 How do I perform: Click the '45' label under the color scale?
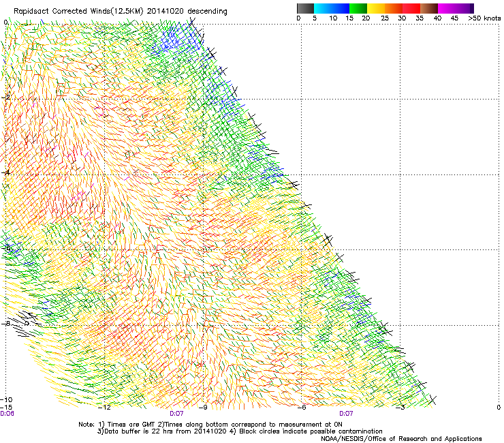point(454,18)
